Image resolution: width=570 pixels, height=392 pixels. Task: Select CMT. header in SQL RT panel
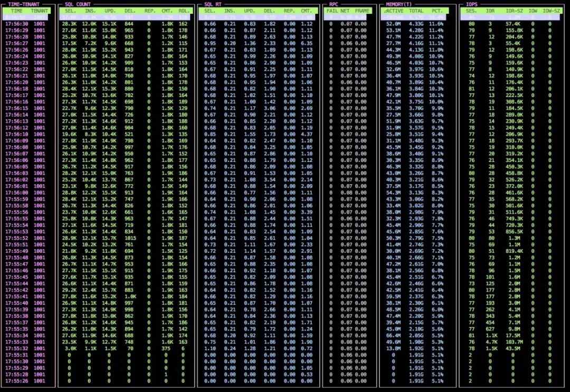click(307, 11)
